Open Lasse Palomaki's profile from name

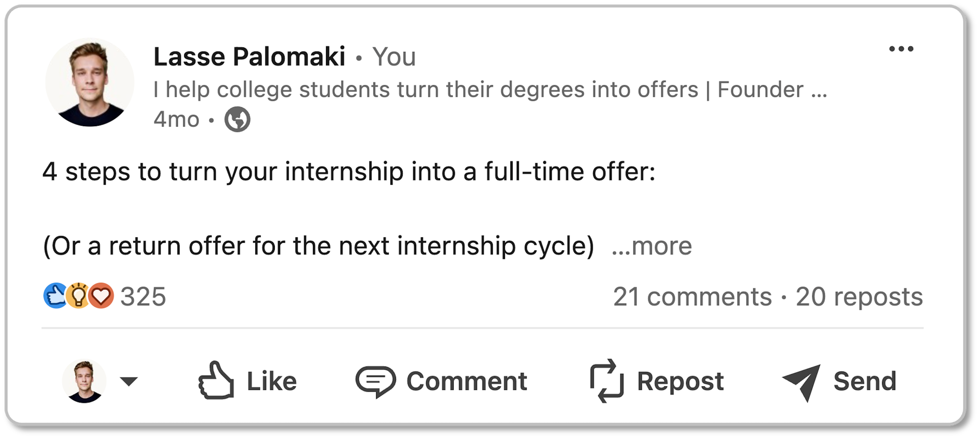249,56
